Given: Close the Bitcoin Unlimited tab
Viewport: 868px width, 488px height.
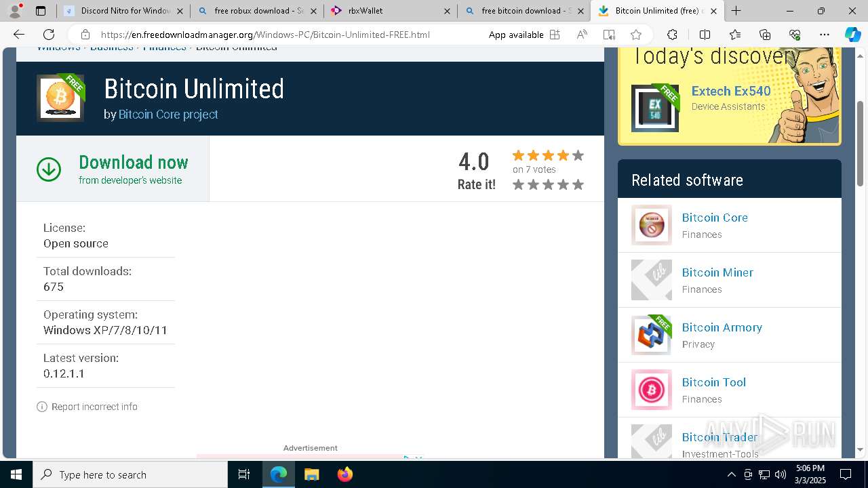Looking at the screenshot, I should pos(713,11).
